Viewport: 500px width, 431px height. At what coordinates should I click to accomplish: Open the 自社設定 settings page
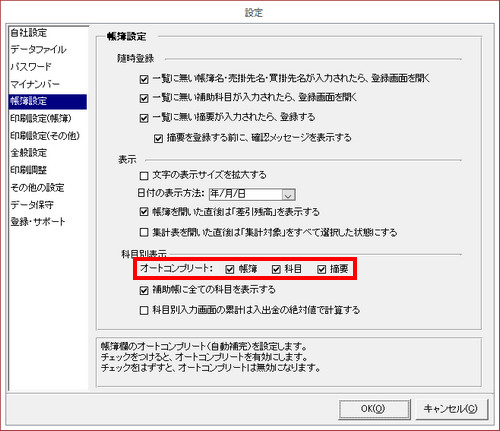[29, 33]
